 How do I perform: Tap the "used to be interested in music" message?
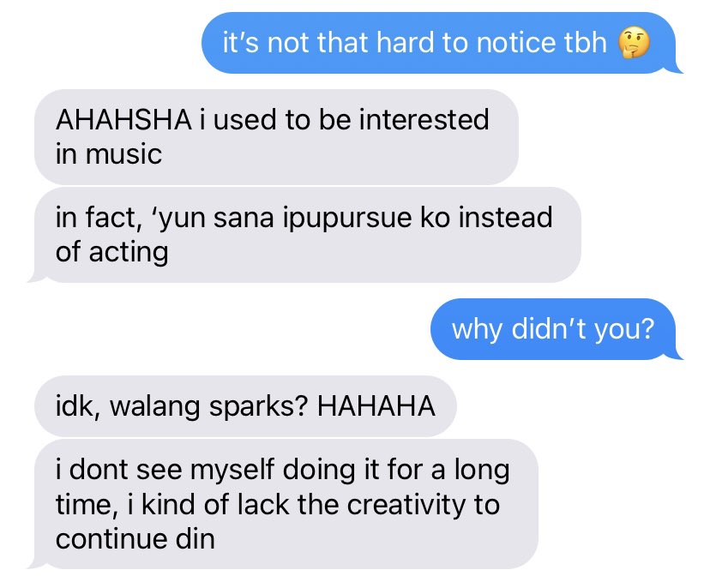pyautogui.click(x=276, y=136)
